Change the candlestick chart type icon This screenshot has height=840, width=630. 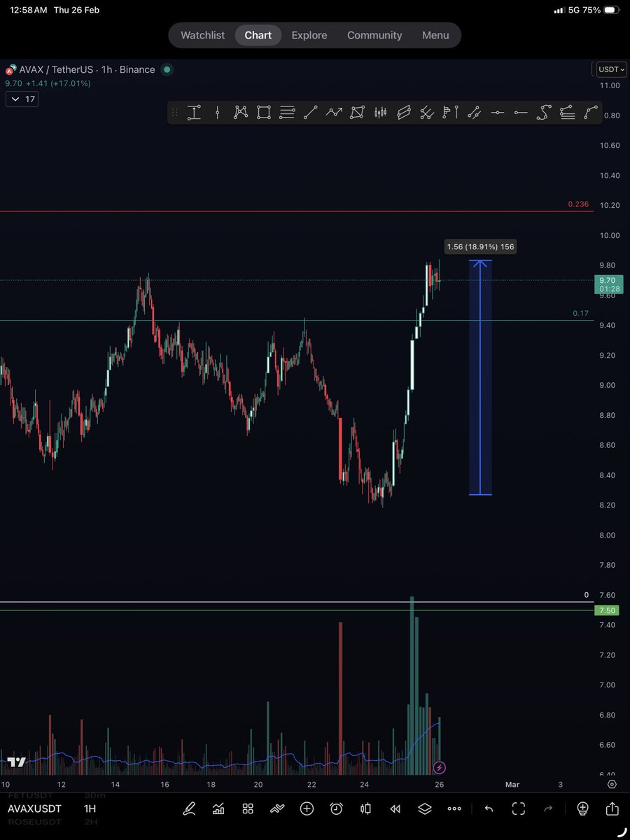[365, 808]
